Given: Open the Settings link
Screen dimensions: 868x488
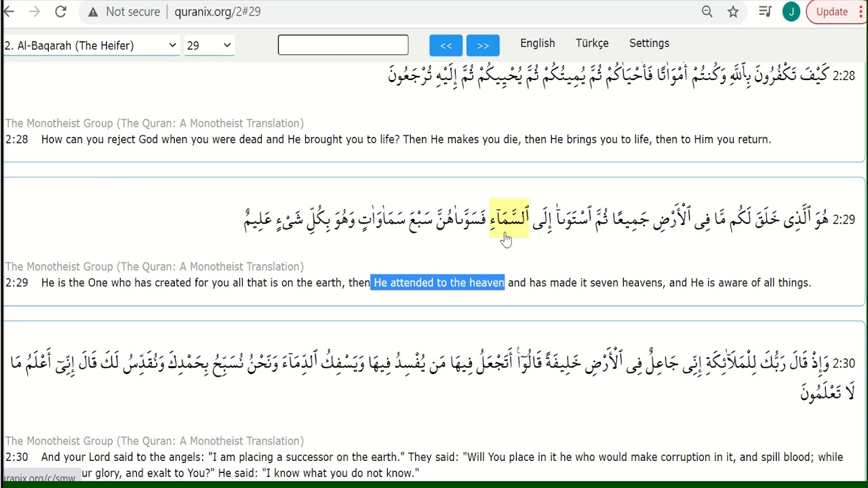Looking at the screenshot, I should click(x=649, y=43).
